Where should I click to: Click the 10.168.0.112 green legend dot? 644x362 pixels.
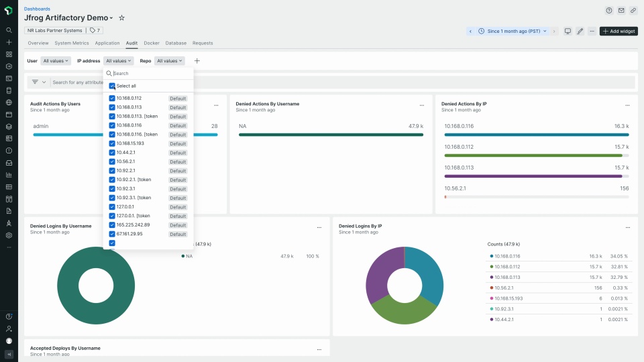pos(492,267)
